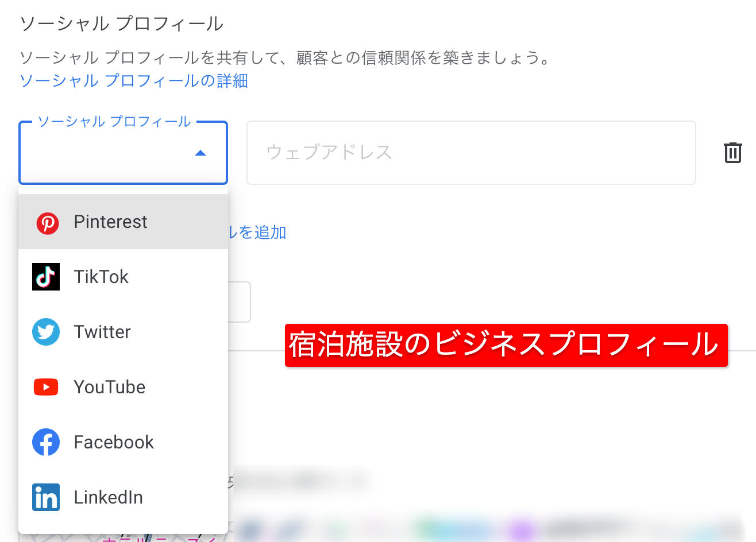Select Facebook as the social profile
This screenshot has height=542, width=756.
123,442
